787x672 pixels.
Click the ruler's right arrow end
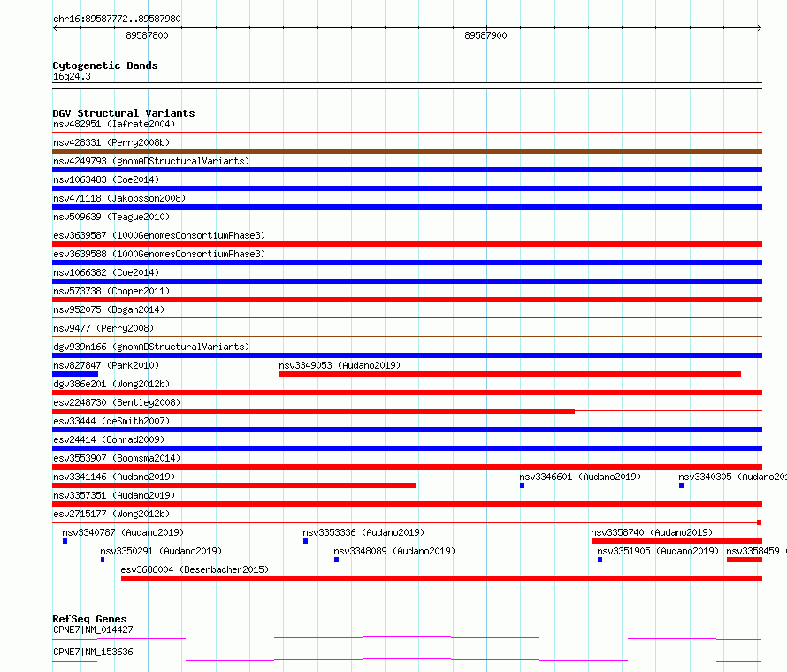760,28
